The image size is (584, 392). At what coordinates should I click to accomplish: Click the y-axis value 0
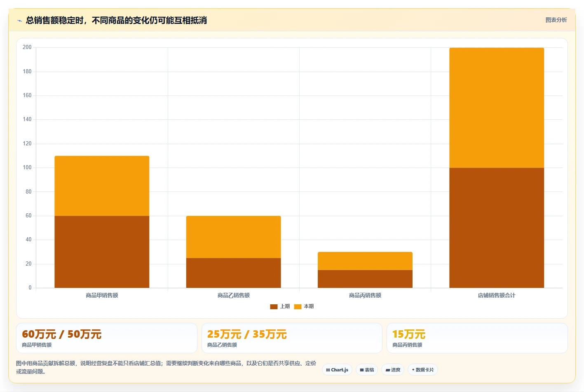[30, 288]
